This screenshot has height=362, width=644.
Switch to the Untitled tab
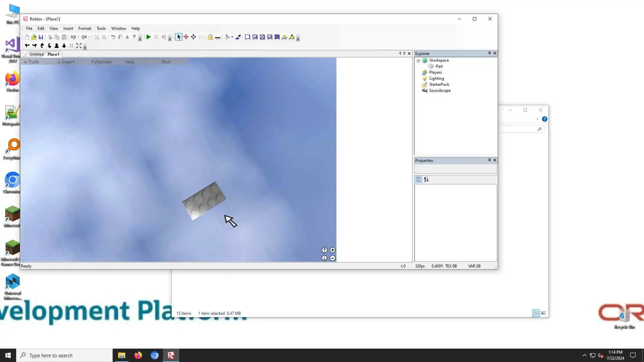pos(36,54)
